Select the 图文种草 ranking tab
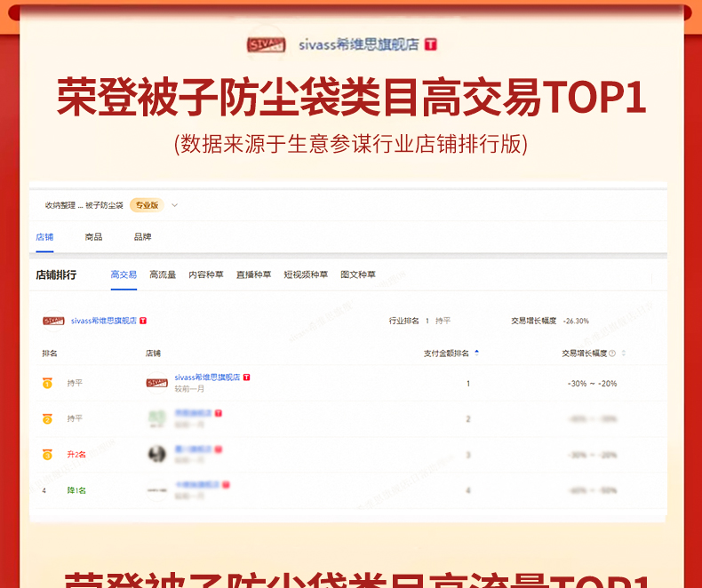702x588 pixels. [358, 274]
